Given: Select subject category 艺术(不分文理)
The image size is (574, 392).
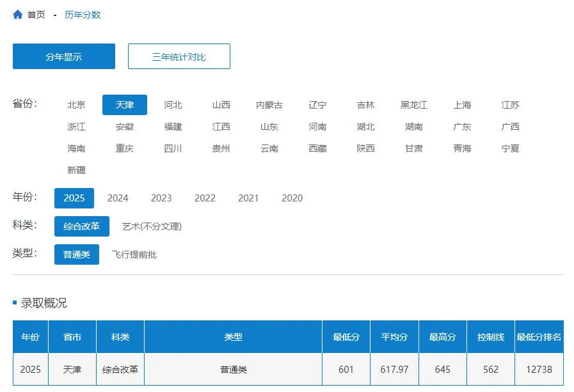Looking at the screenshot, I should (152, 226).
